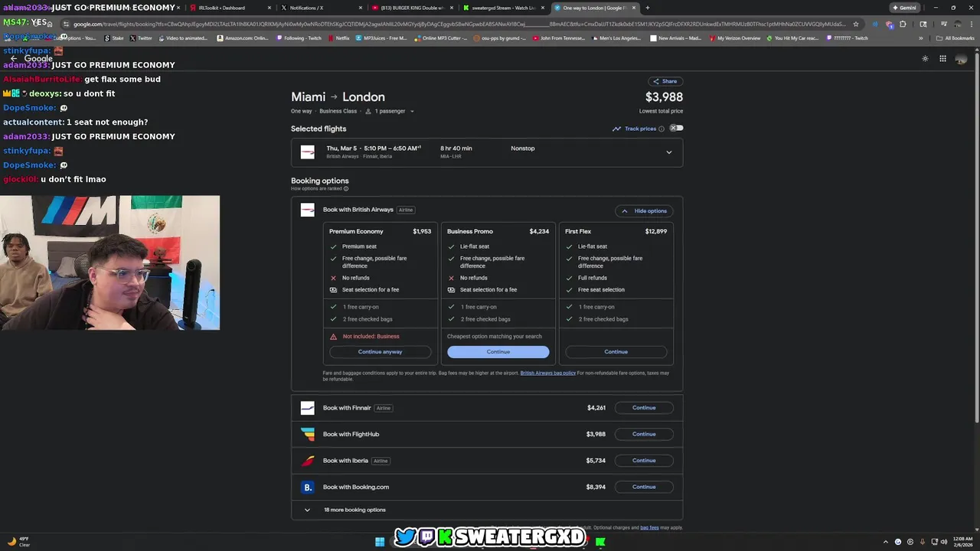The image size is (980, 551).
Task: Click the Iberia airline logo
Action: pos(308,461)
